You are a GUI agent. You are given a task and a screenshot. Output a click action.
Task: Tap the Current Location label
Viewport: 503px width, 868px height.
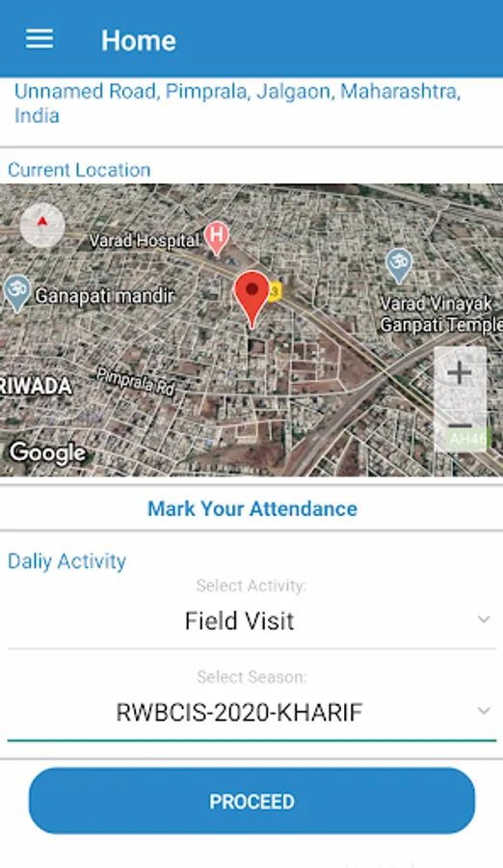79,170
